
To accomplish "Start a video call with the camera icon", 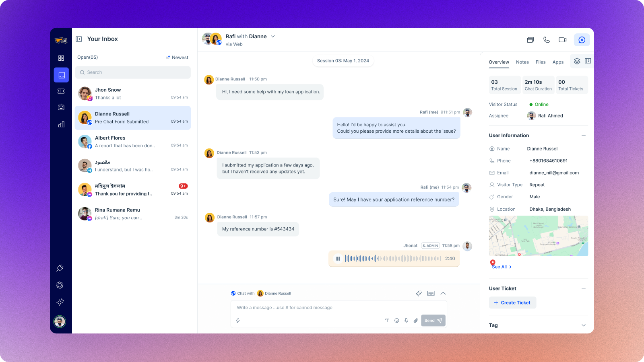I will [563, 40].
